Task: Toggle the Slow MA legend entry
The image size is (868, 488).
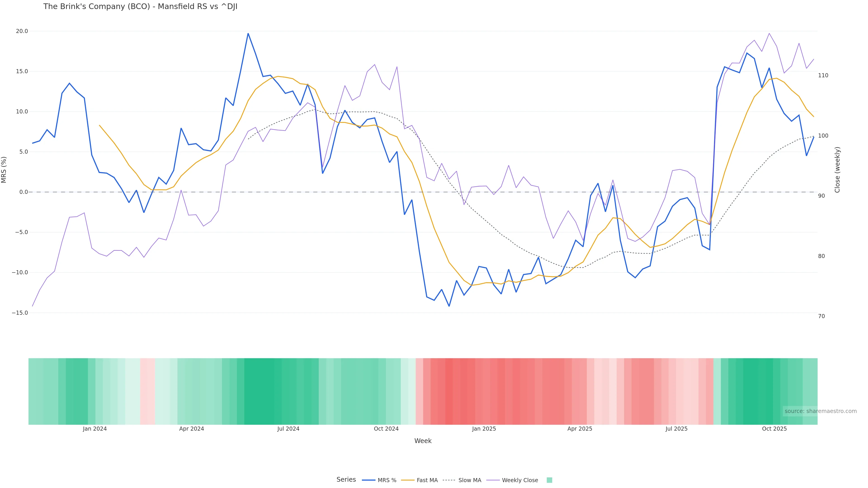Action: click(x=469, y=480)
